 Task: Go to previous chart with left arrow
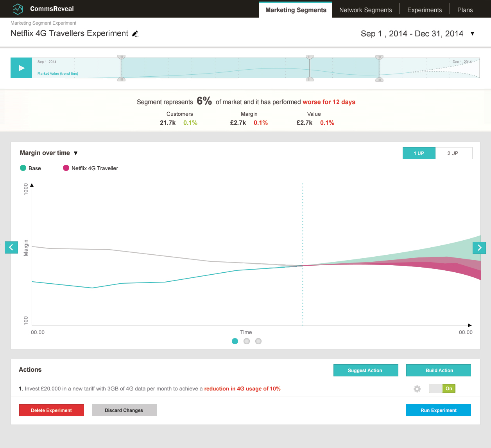[11, 247]
